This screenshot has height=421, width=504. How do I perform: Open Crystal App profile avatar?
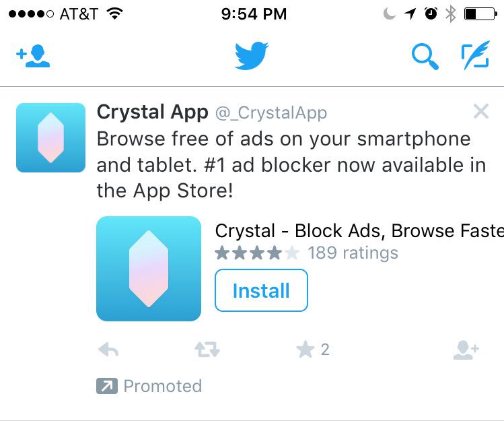[x=50, y=137]
